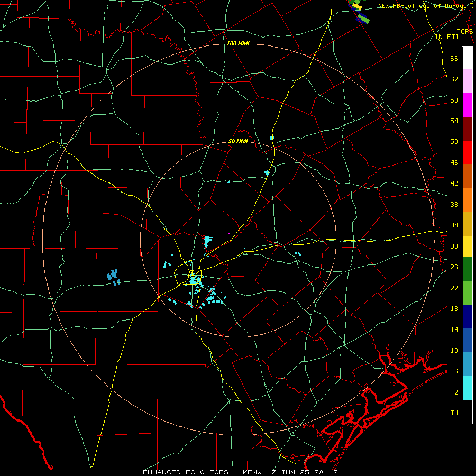Click the '58' scale label

tap(454, 100)
